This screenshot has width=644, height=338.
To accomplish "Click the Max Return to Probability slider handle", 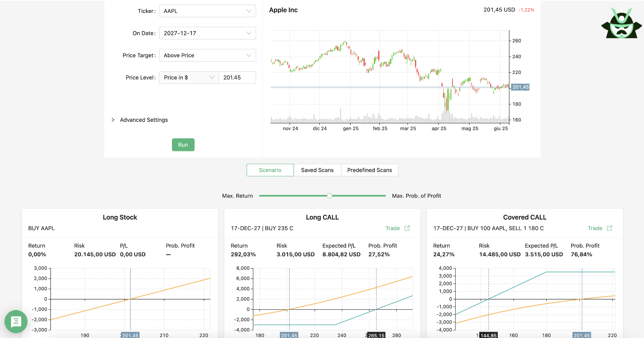I will 329,196.
